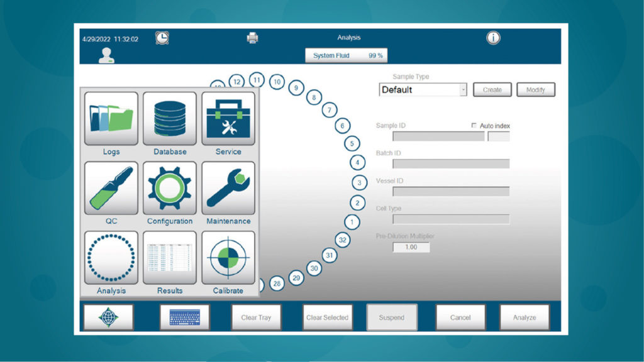Select tray position 11
The width and height of the screenshot is (644, 362).
pos(257,80)
